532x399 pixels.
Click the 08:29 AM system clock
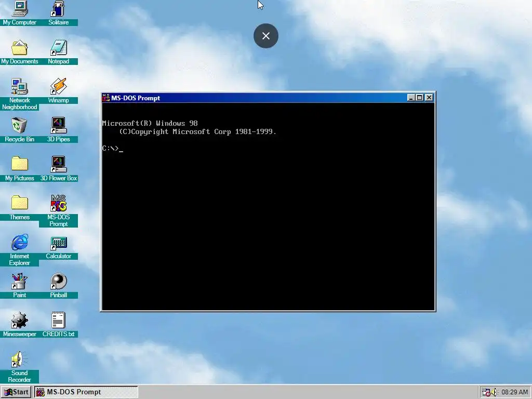pyautogui.click(x=514, y=392)
